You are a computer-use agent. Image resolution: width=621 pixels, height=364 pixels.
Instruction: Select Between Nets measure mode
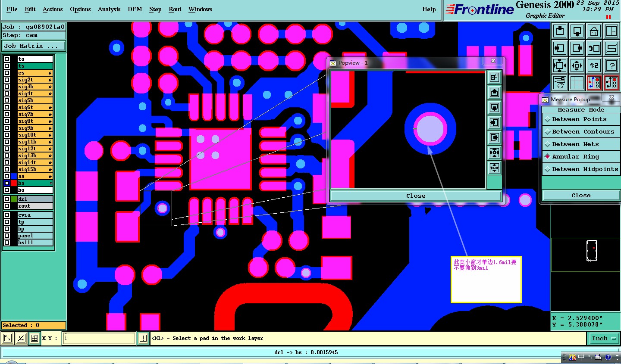pos(581,144)
